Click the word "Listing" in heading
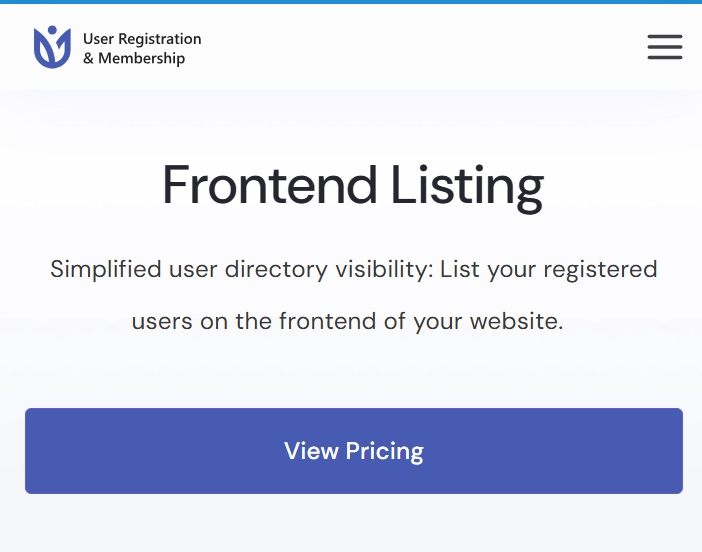This screenshot has height=552, width=702. point(467,187)
